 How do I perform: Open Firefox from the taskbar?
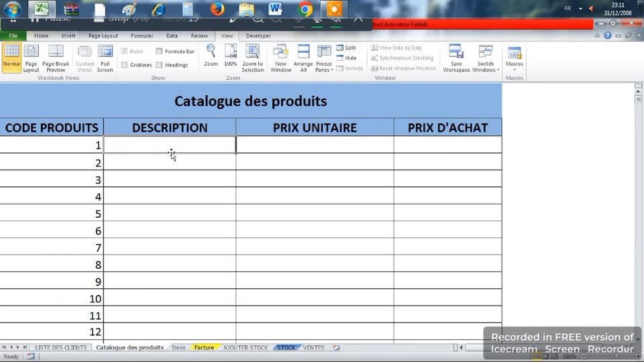tap(217, 9)
